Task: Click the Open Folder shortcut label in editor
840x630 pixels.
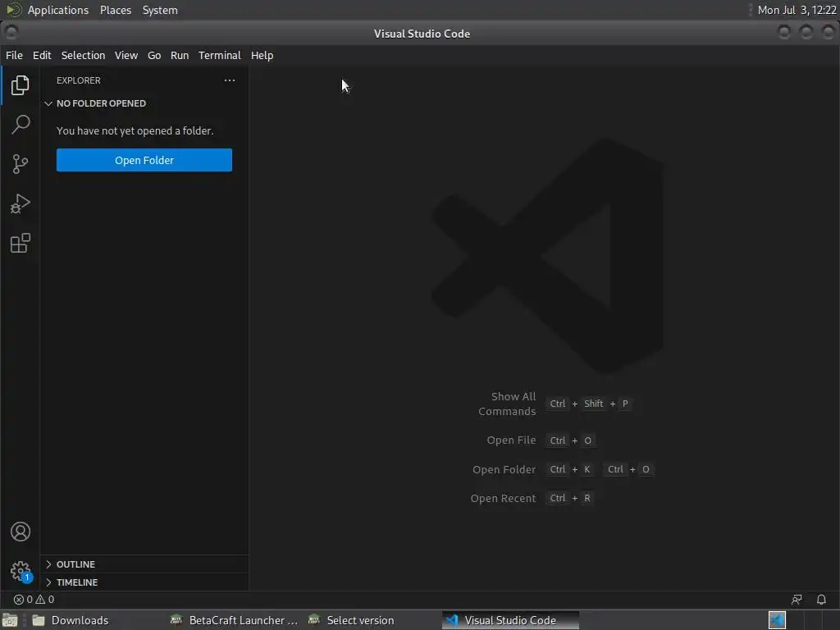Action: point(504,470)
